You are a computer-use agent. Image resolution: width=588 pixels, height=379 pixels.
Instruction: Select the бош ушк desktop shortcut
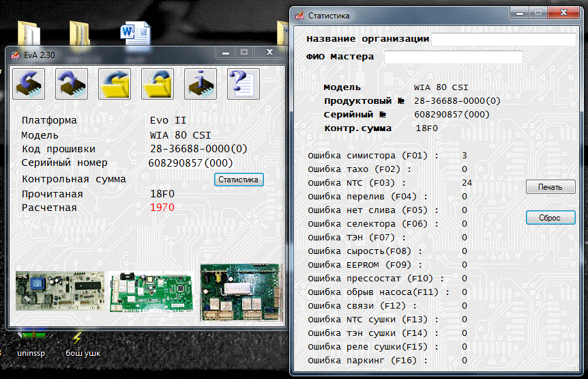pos(82,346)
